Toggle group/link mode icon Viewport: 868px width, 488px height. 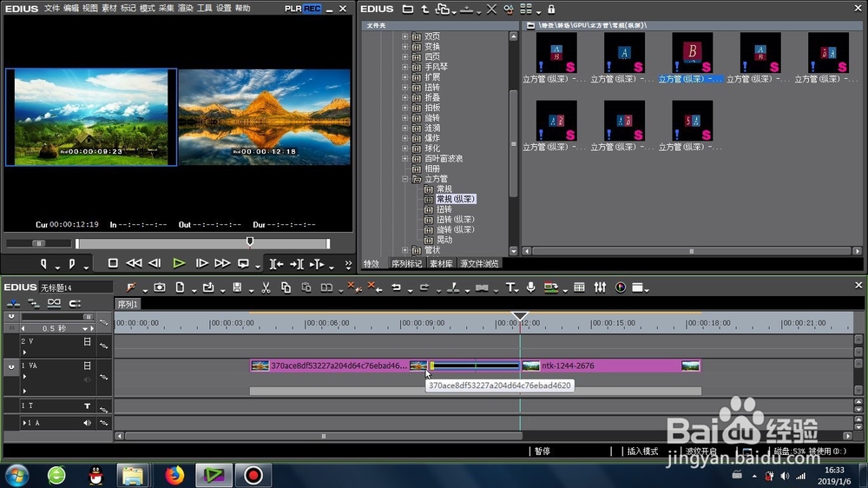(x=54, y=303)
